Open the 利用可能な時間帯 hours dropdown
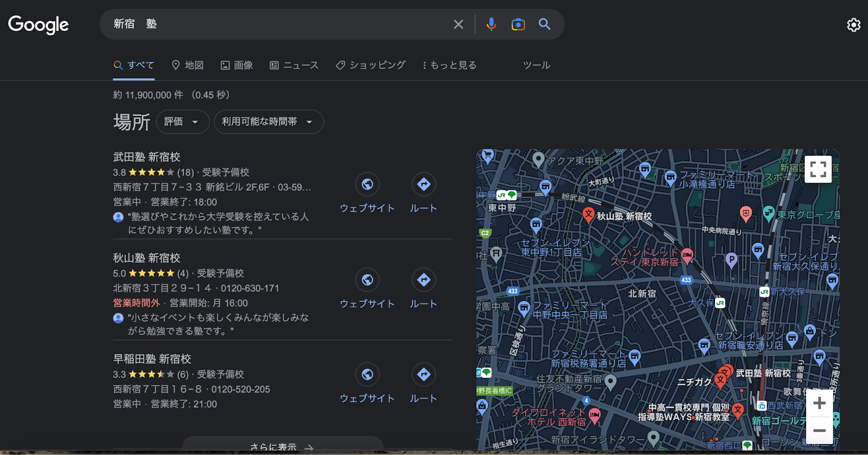 coord(269,122)
